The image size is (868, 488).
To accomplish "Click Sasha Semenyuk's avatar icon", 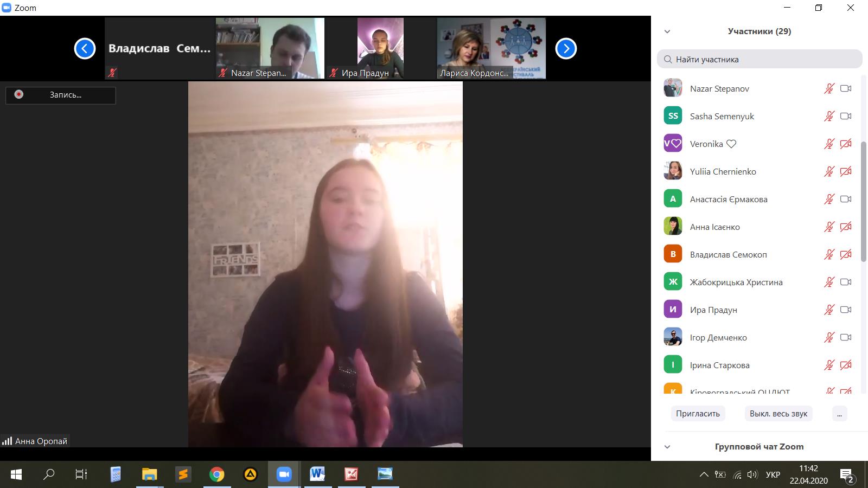I will pyautogui.click(x=673, y=116).
